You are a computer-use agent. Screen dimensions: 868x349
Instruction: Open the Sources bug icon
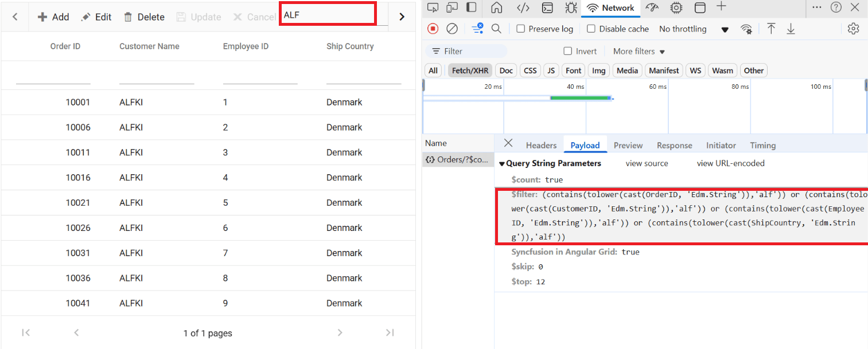571,7
